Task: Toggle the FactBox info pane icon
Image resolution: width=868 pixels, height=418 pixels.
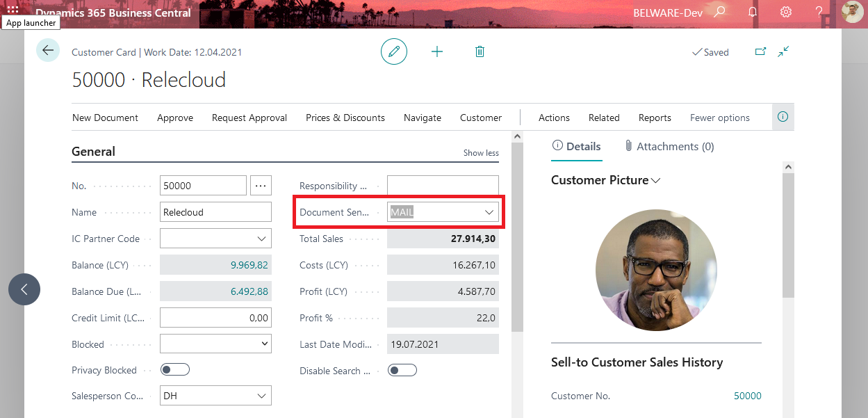Action: pos(783,117)
